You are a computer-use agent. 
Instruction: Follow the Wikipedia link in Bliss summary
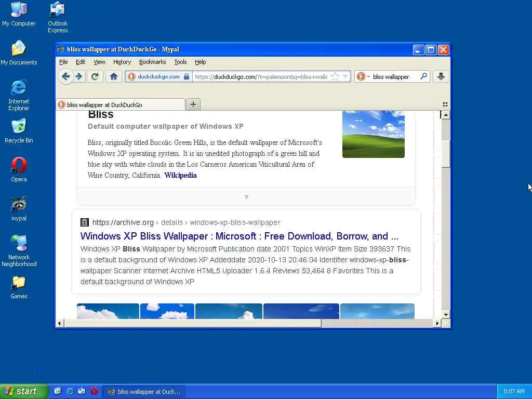tap(180, 175)
